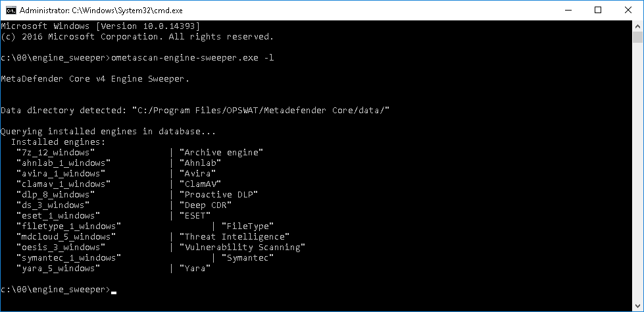The image size is (644, 312).
Task: Click the "ahnlab_1_windows" engine text
Action: [64, 163]
